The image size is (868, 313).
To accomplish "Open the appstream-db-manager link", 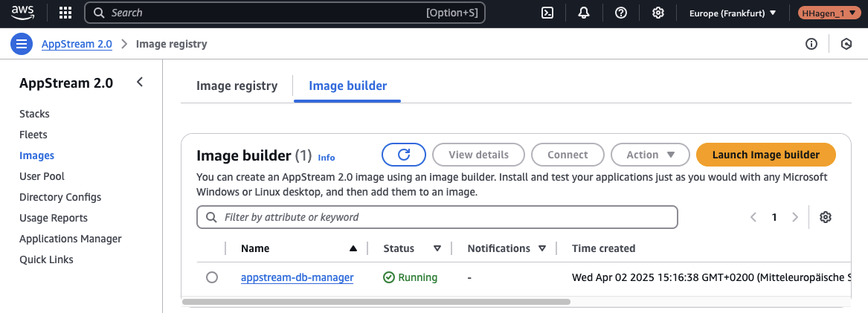I will tap(298, 277).
